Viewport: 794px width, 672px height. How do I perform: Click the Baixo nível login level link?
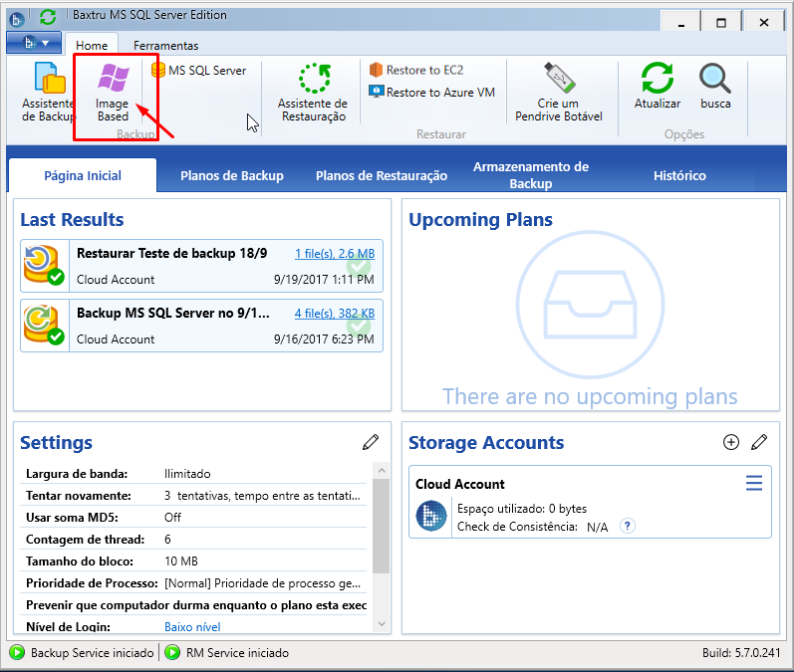coord(192,627)
